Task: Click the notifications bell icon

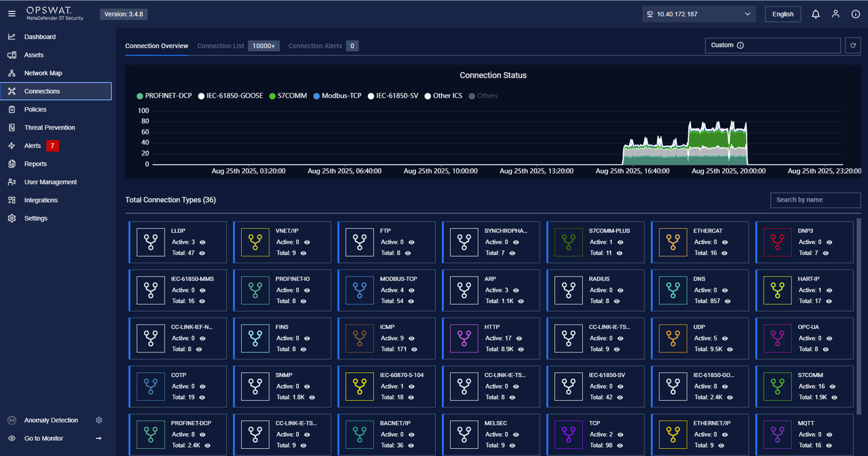Action: coord(816,14)
